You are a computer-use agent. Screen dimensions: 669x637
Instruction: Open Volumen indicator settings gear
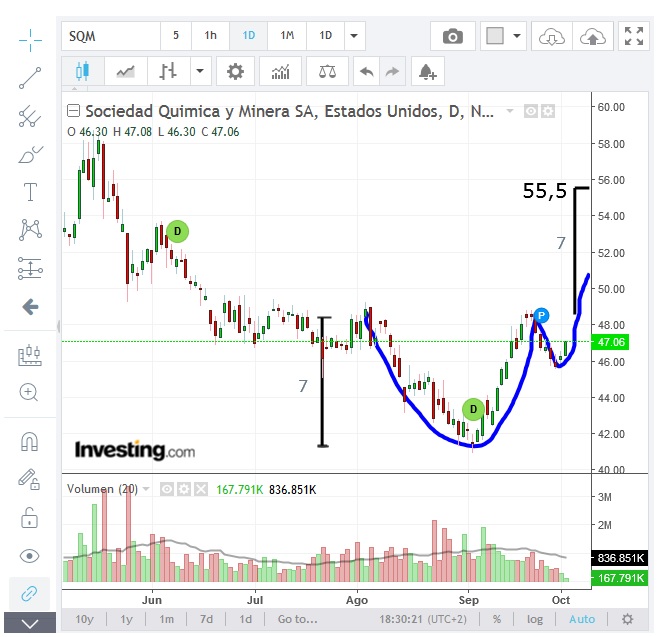(x=184, y=489)
